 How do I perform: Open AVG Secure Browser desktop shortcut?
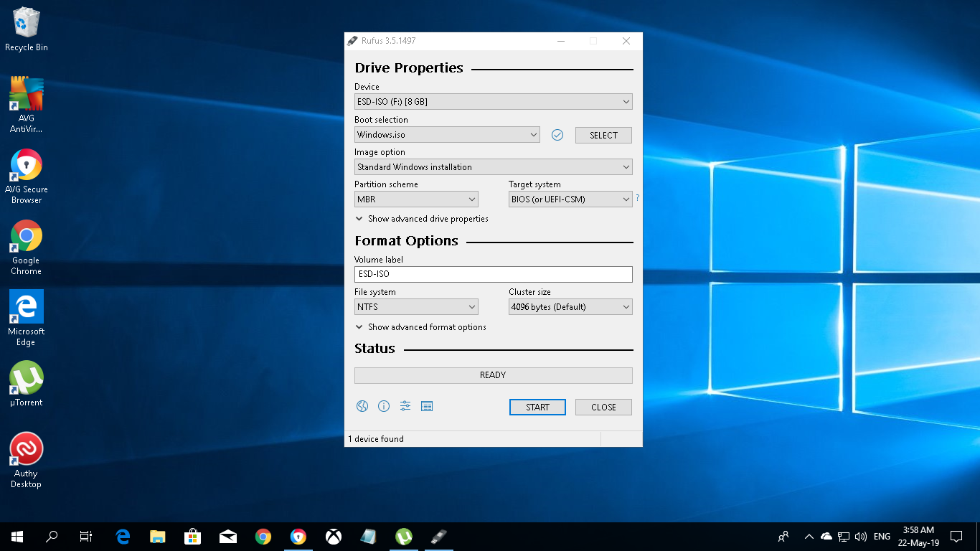pyautogui.click(x=27, y=176)
